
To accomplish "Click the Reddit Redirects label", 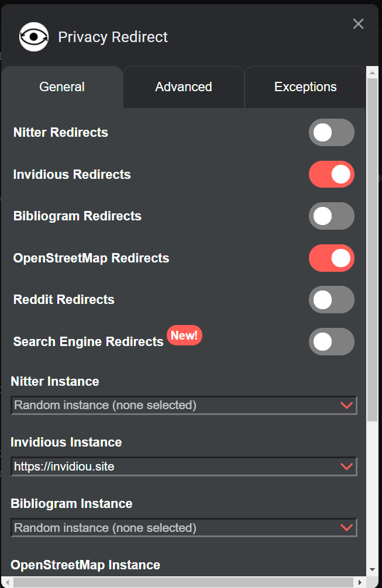I will pyautogui.click(x=64, y=300).
